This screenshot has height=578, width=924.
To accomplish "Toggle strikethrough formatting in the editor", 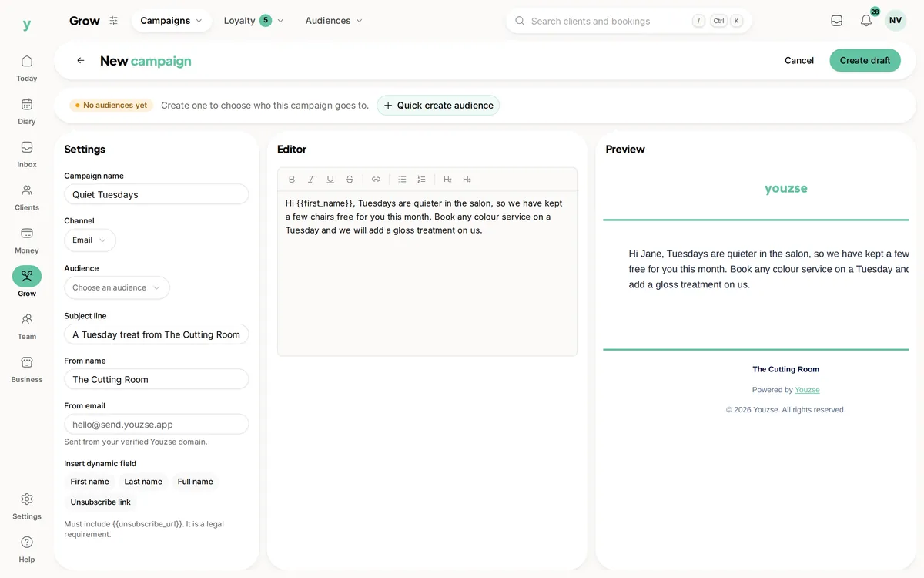I will click(350, 180).
